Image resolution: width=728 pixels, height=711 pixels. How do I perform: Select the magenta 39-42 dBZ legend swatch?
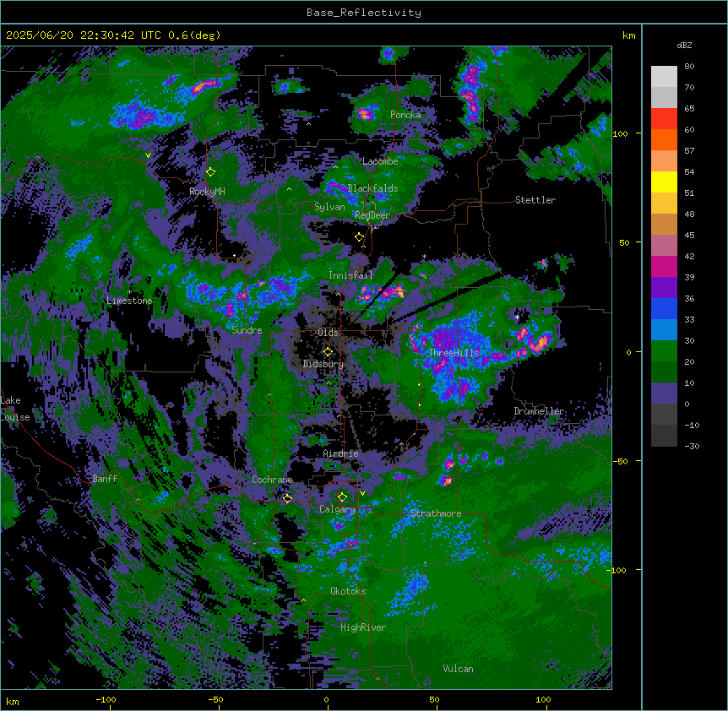(x=664, y=266)
